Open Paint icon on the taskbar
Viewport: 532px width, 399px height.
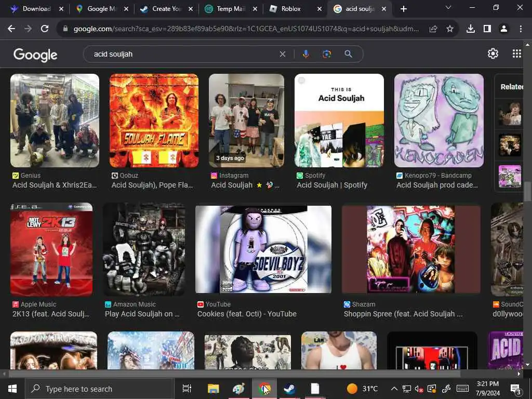click(x=238, y=389)
